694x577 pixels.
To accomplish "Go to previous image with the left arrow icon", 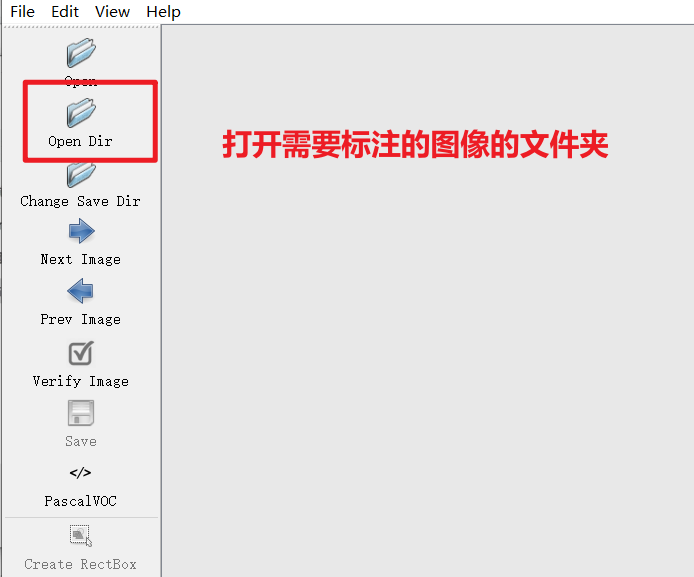I will tap(81, 291).
